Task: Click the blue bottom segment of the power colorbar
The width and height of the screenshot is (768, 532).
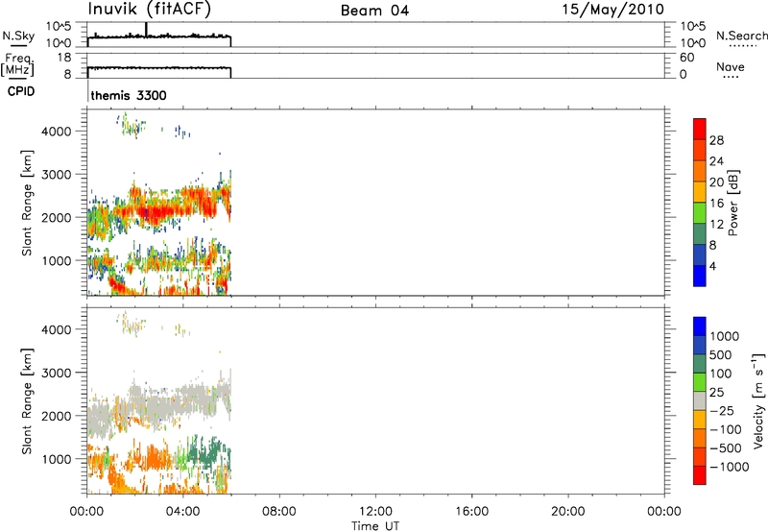Action: pyautogui.click(x=700, y=276)
